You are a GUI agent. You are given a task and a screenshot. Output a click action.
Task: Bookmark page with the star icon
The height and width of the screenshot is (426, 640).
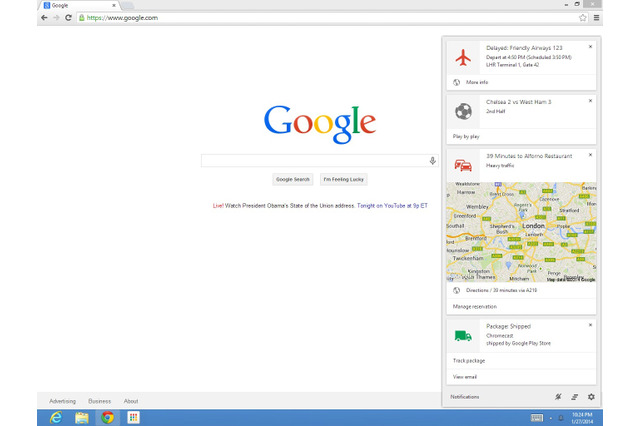coord(582,18)
